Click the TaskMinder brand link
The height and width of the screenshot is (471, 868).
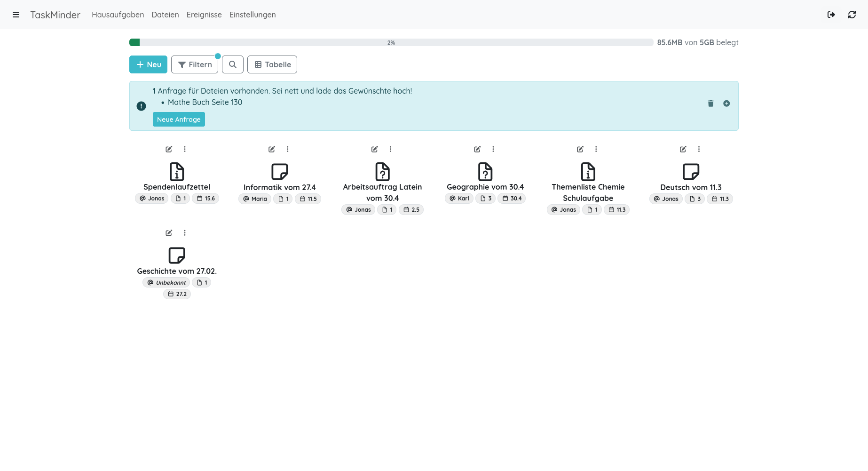tap(55, 15)
